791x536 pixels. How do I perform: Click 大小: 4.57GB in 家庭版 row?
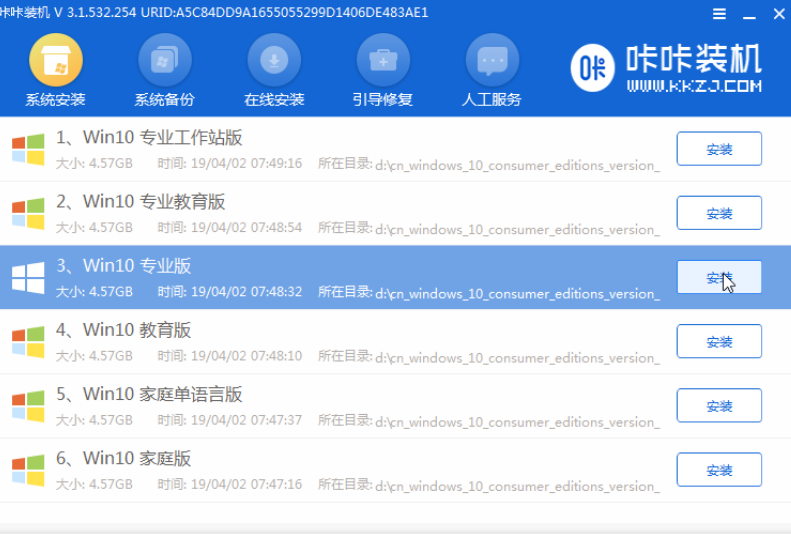94,484
